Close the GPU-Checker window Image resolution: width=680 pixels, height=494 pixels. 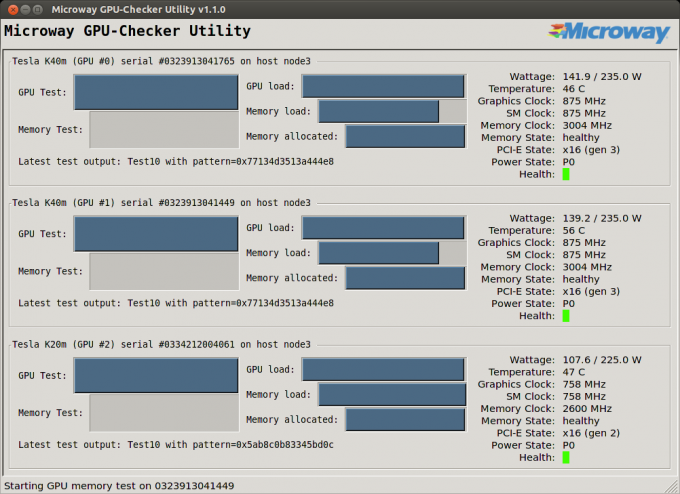13,9
